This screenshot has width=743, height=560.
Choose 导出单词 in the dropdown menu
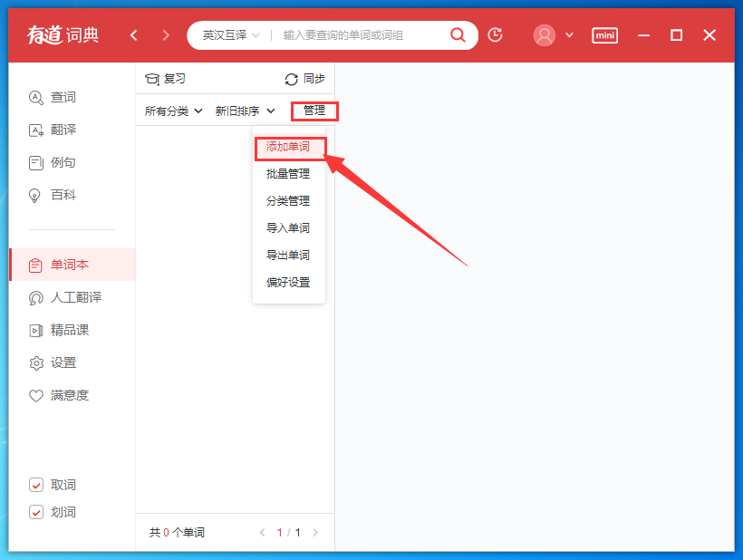tap(289, 255)
